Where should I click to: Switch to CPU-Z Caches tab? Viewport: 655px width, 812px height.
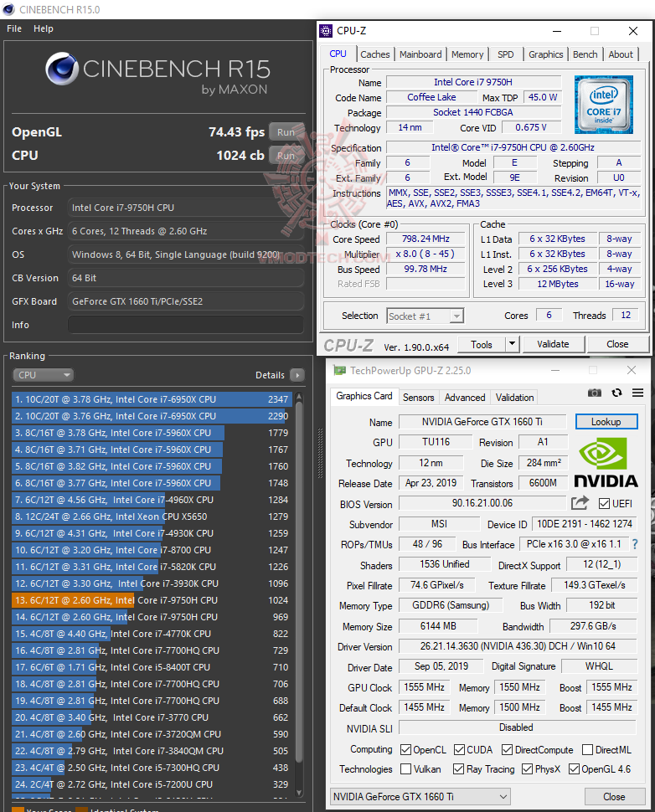coord(374,54)
